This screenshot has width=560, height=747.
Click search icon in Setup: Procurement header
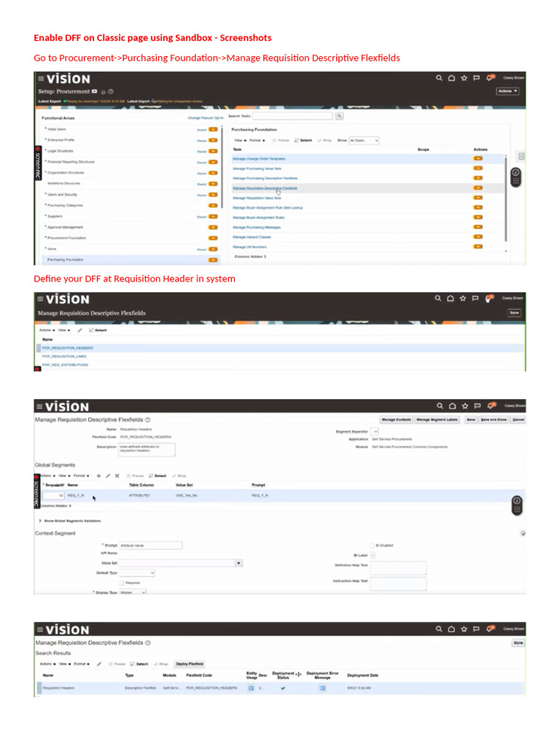click(439, 78)
